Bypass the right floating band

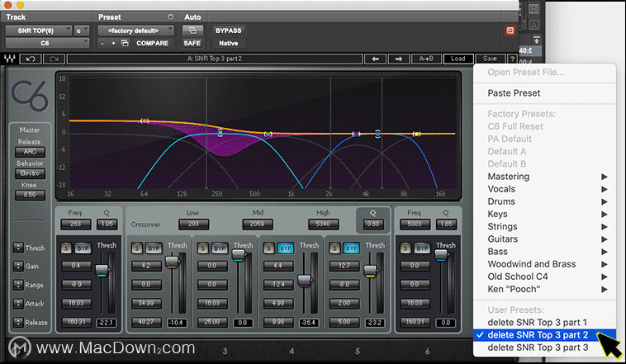pyautogui.click(x=422, y=248)
